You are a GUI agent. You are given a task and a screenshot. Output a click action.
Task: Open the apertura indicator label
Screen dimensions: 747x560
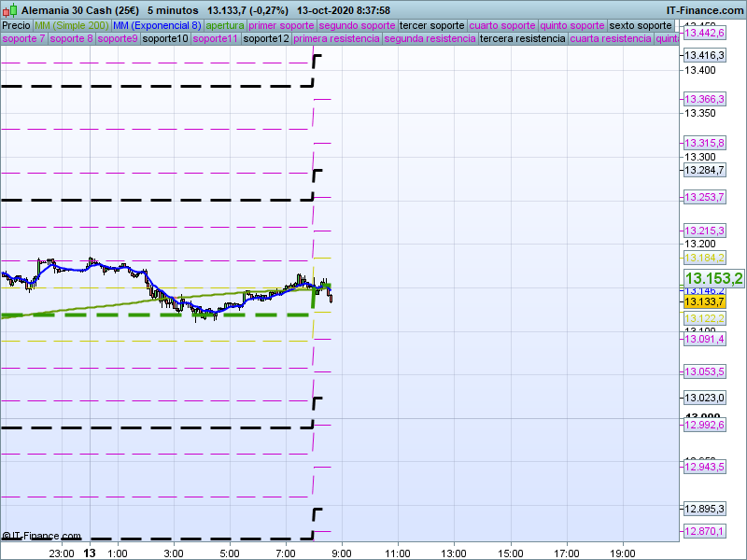(x=226, y=25)
